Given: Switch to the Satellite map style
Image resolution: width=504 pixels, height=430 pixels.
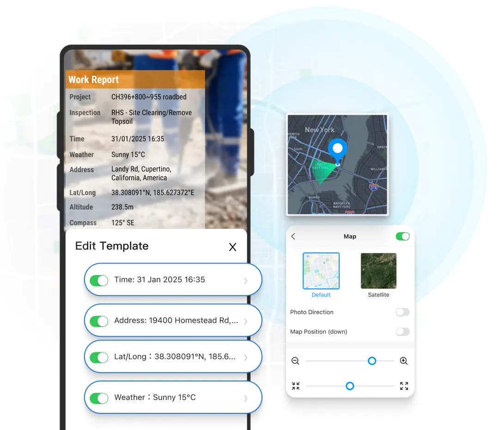Looking at the screenshot, I should [378, 271].
